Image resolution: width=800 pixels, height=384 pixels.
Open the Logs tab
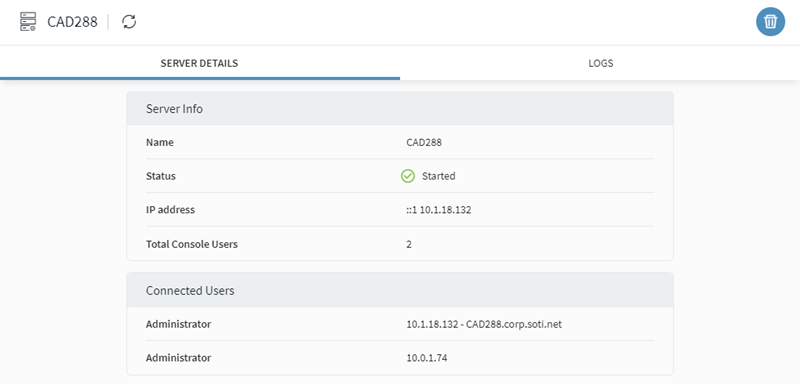point(600,64)
